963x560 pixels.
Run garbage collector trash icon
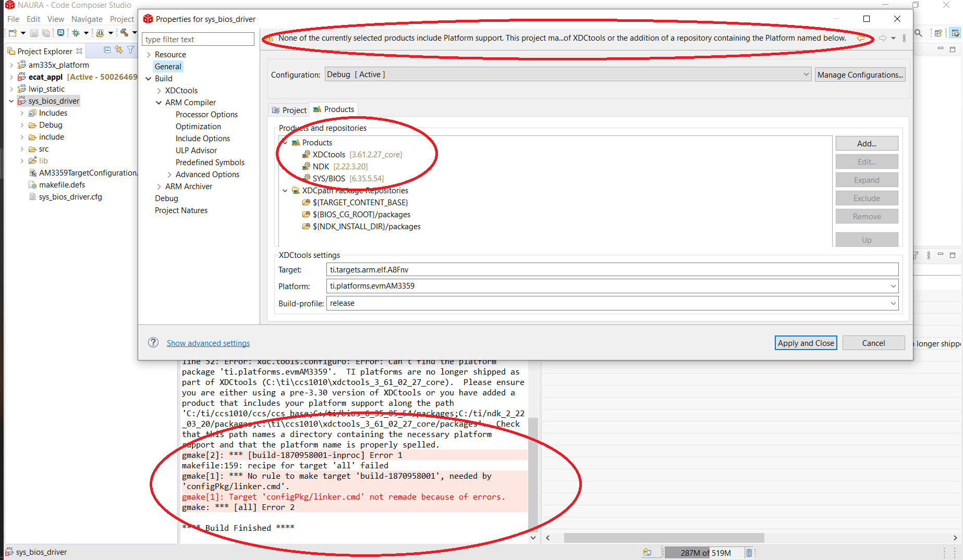749,553
